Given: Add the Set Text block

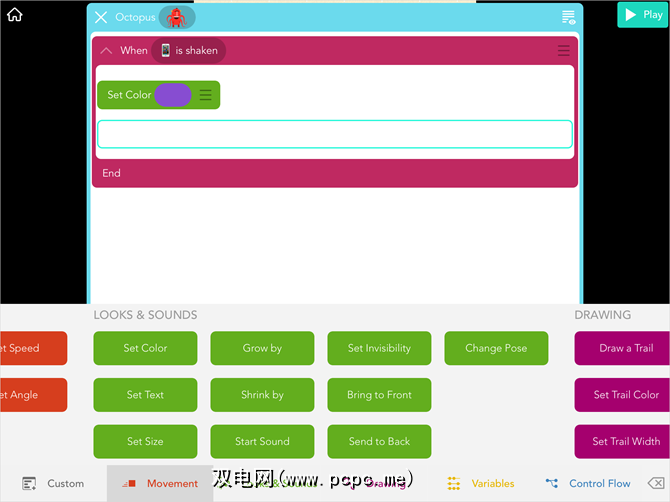Looking at the screenshot, I should (x=145, y=395).
